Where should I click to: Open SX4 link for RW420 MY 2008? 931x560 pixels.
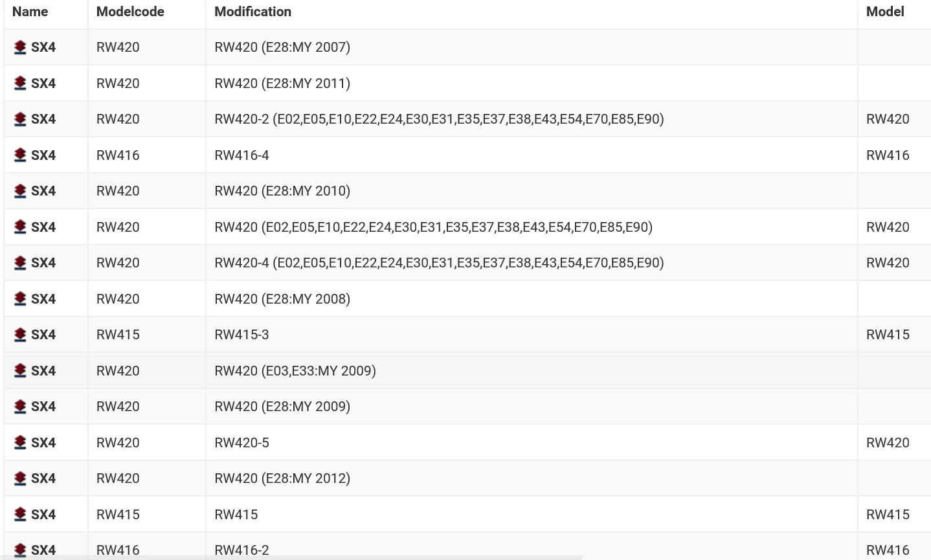click(x=43, y=299)
